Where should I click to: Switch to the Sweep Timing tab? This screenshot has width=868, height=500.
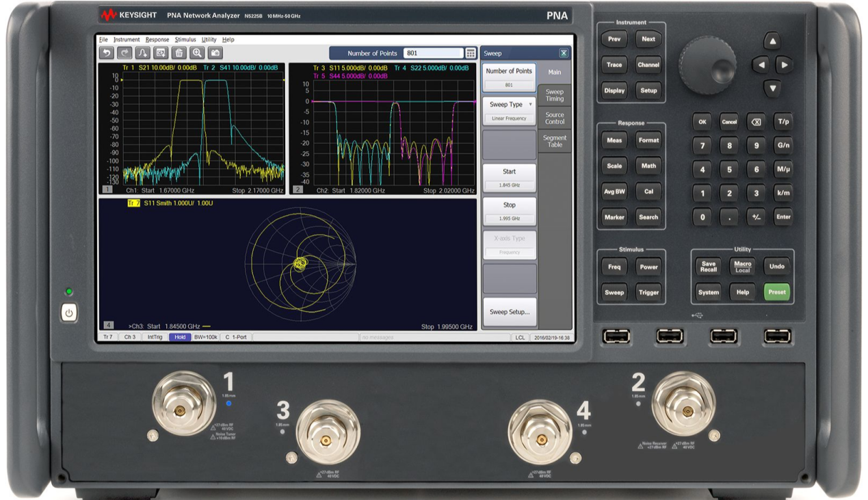click(555, 95)
